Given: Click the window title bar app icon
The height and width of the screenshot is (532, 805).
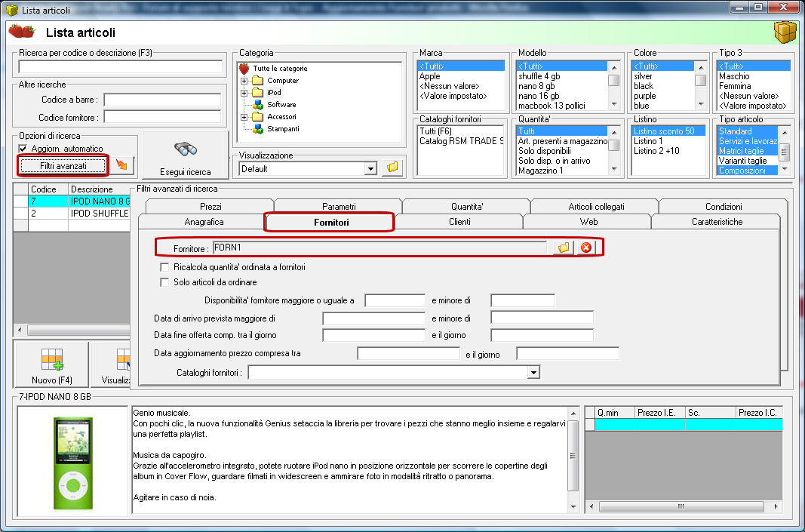Looking at the screenshot, I should (x=12, y=10).
